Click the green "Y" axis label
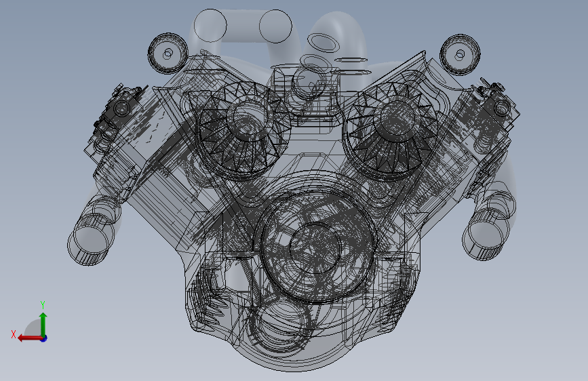Image resolution: width=588 pixels, height=381 pixels. [43, 305]
